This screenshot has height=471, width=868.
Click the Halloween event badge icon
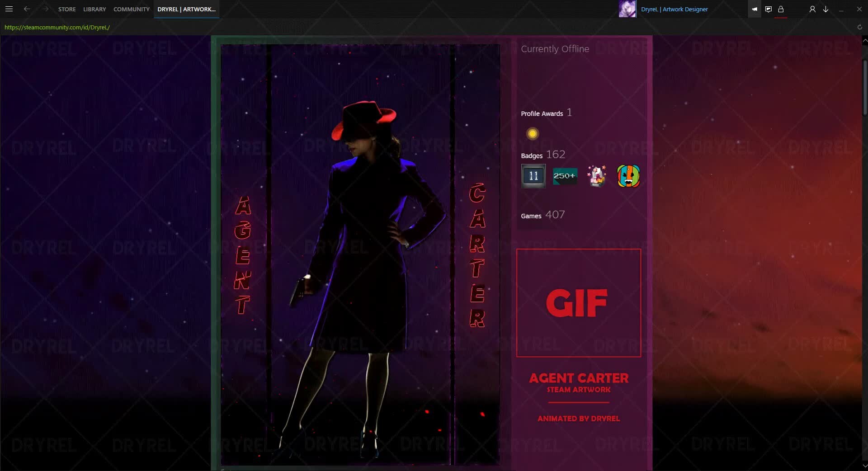tap(628, 176)
